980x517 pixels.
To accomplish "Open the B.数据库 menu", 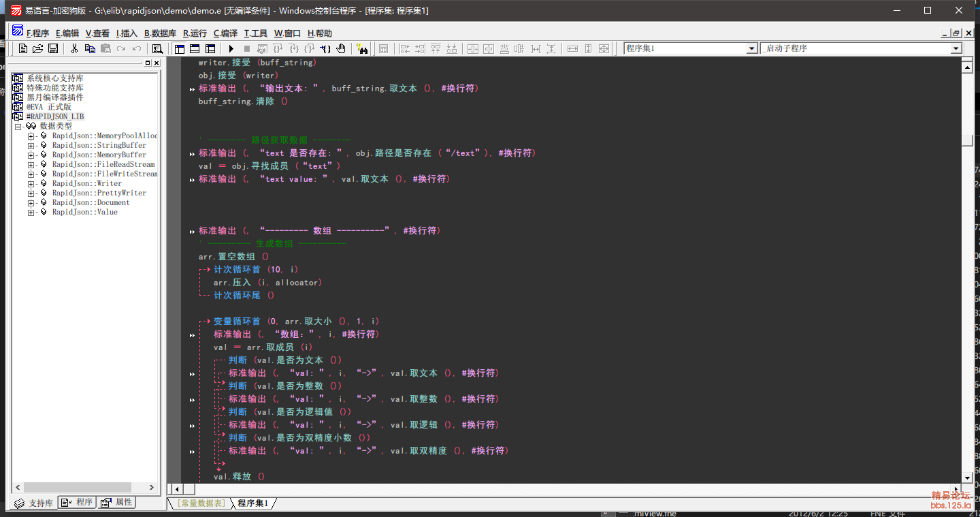I will [160, 33].
